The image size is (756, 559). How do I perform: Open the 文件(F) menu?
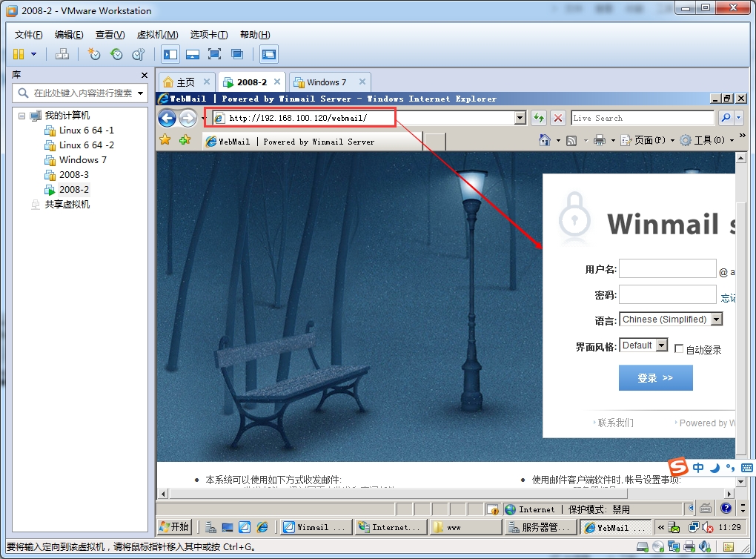[x=28, y=35]
